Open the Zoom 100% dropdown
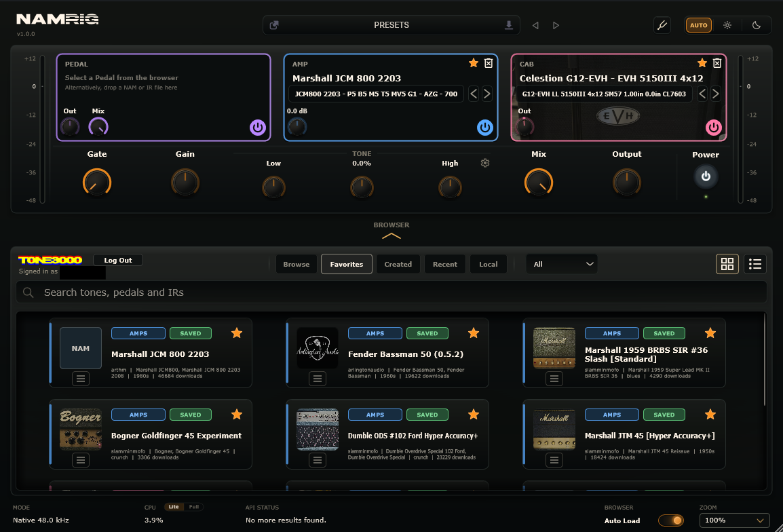The image size is (783, 532). 734,520
